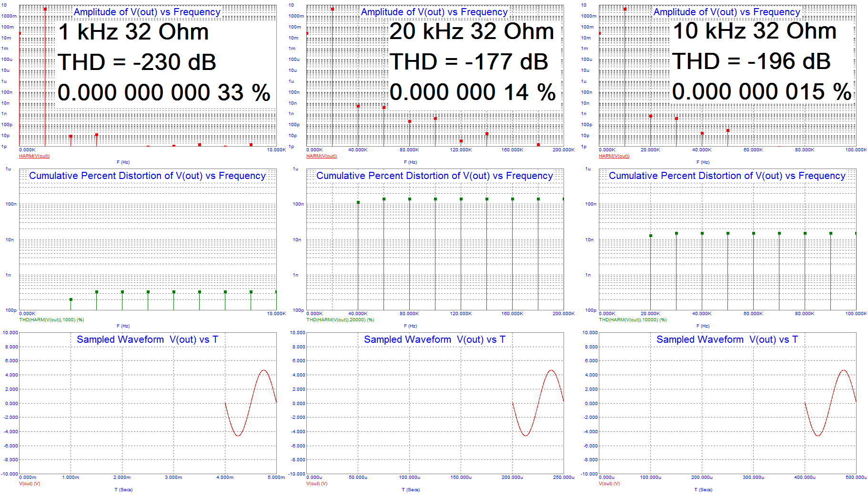The width and height of the screenshot is (868, 497).
Task: Click the "0.000 000 000 33 %" value
Action: [164, 92]
